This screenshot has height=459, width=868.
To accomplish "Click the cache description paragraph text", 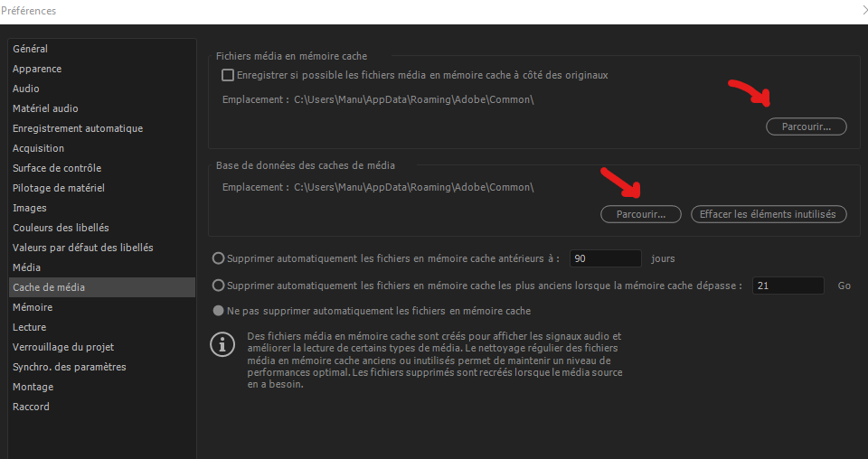I will [x=435, y=360].
